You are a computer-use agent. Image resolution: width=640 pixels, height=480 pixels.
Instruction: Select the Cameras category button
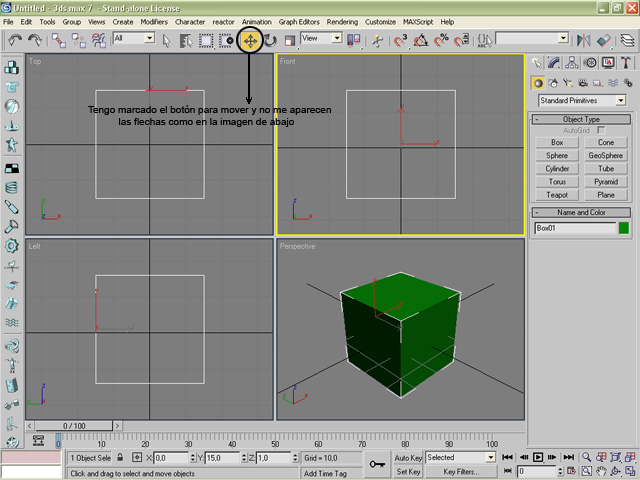click(x=583, y=83)
